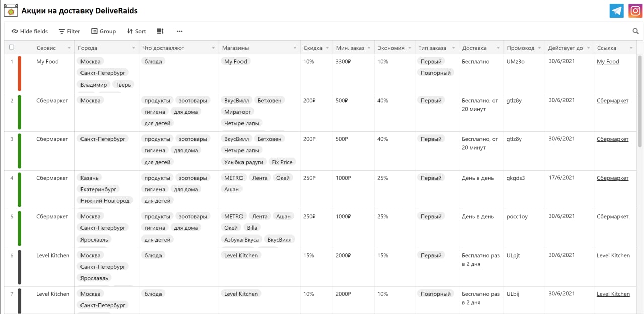Screen dimensions: 644x314
Task: Open Level Kitchen link in row 7
Action: 613,294
